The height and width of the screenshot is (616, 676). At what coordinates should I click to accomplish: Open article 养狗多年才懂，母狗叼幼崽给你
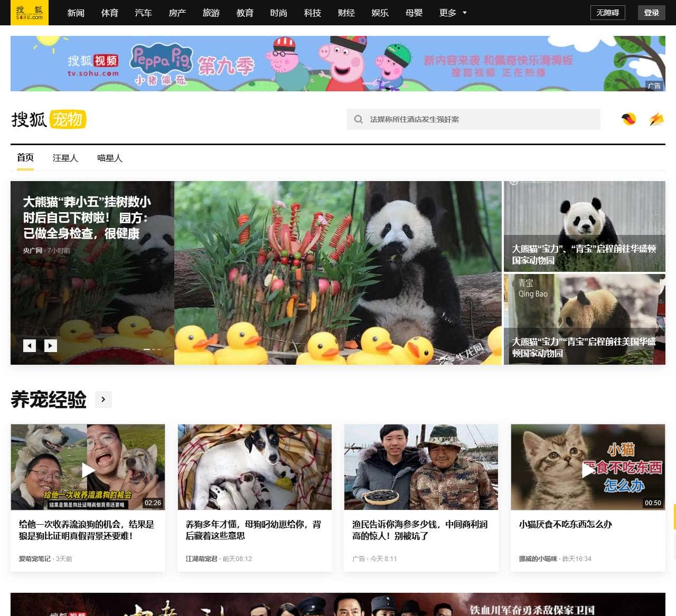(x=253, y=530)
